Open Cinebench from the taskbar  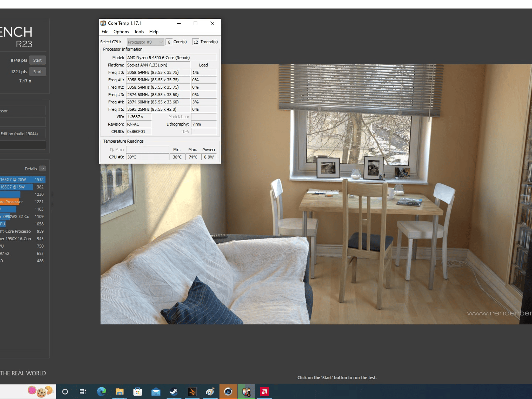click(x=228, y=391)
